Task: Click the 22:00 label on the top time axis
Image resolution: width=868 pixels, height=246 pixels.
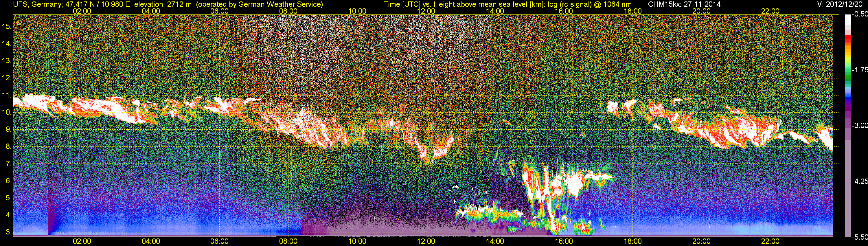Action: tap(770, 11)
